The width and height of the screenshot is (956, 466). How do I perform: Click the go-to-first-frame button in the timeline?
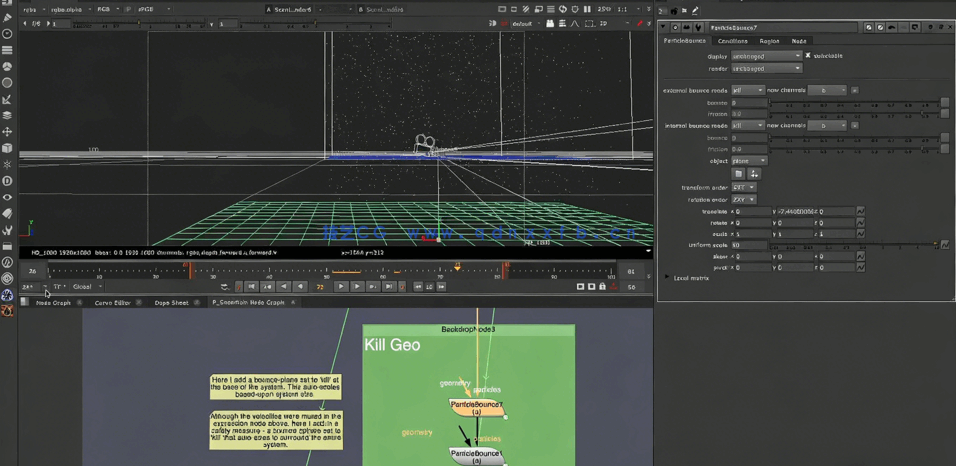[x=252, y=287]
